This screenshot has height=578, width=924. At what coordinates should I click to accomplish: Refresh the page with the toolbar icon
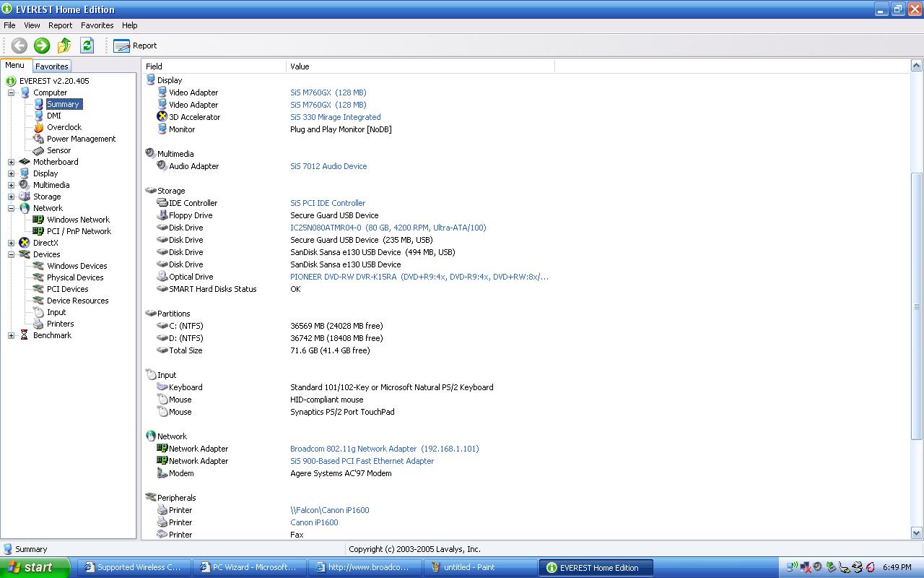(x=87, y=46)
